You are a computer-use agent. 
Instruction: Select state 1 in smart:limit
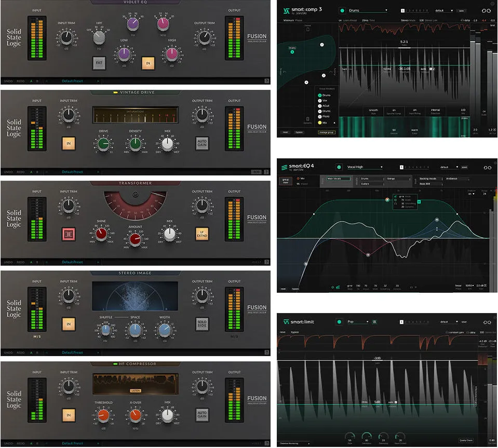click(401, 322)
